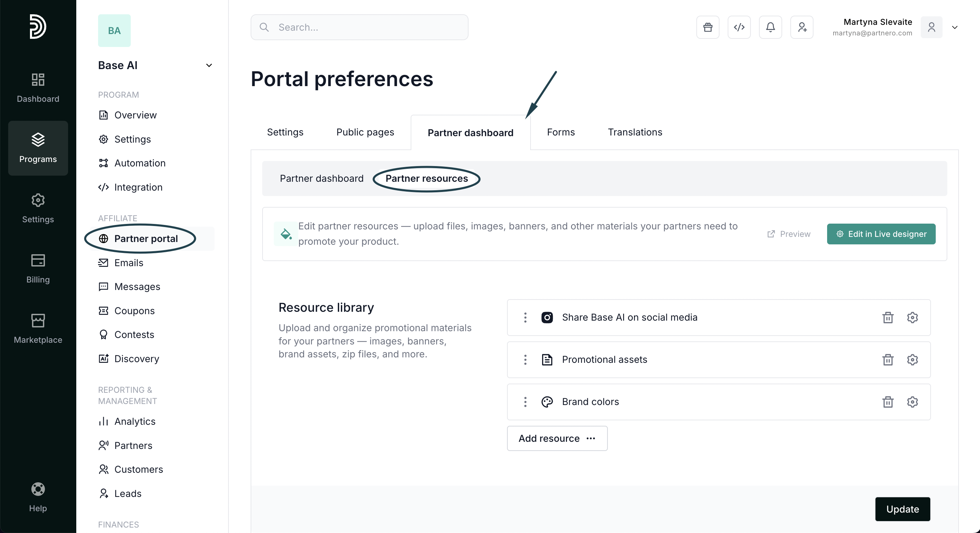Open settings gear for Brand colors
Screen dimensions: 980x533
pos(912,402)
